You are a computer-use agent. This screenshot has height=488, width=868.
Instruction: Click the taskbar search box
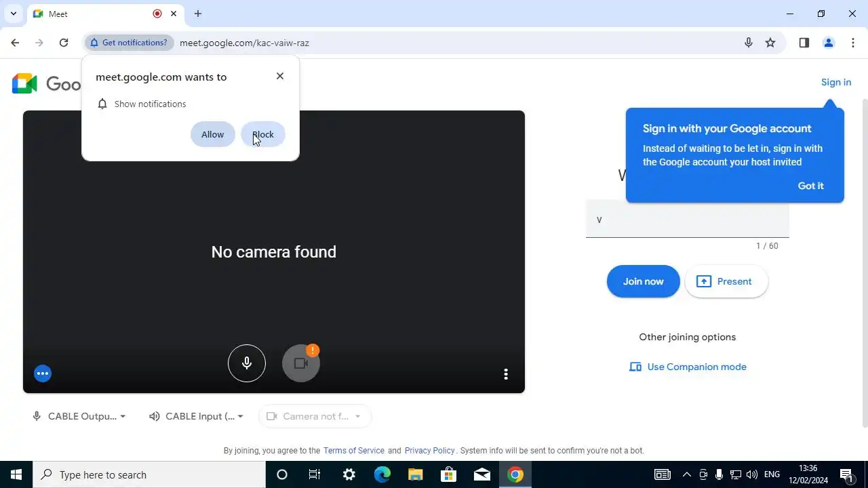(x=149, y=474)
